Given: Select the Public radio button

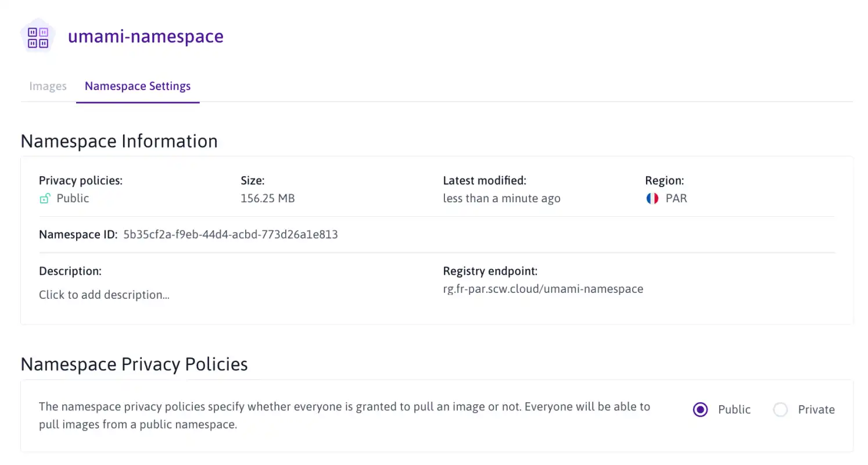Looking at the screenshot, I should pos(701,410).
